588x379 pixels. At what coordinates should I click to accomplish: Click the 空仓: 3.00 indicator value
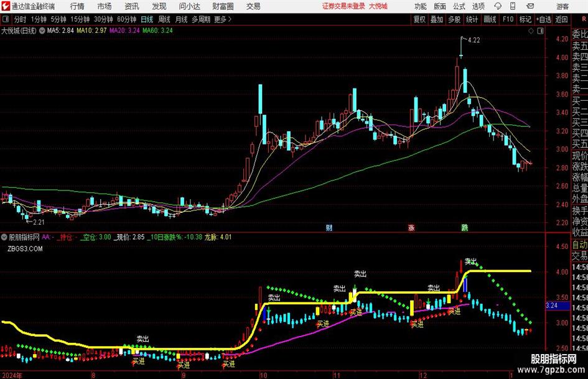pos(96,237)
